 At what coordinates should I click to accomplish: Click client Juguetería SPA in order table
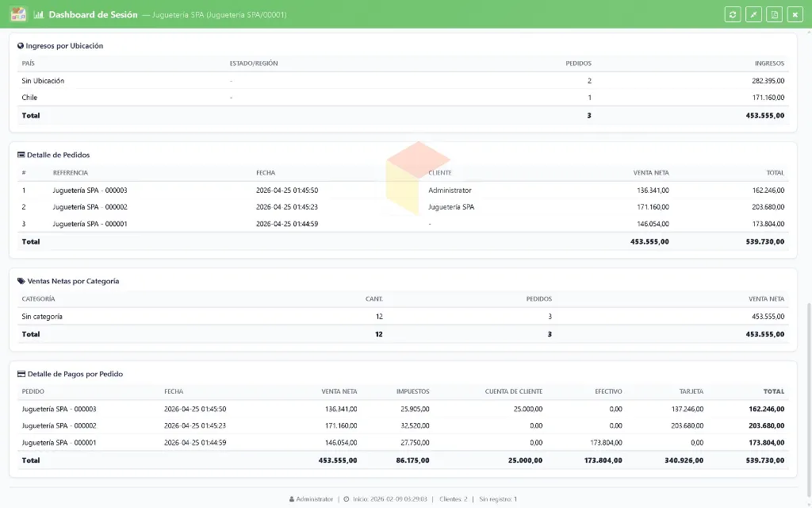[x=451, y=207]
